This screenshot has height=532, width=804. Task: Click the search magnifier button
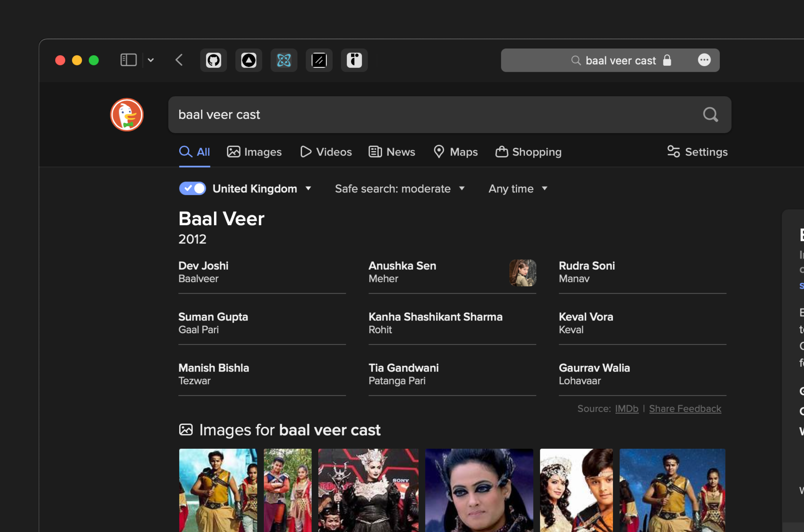point(710,115)
